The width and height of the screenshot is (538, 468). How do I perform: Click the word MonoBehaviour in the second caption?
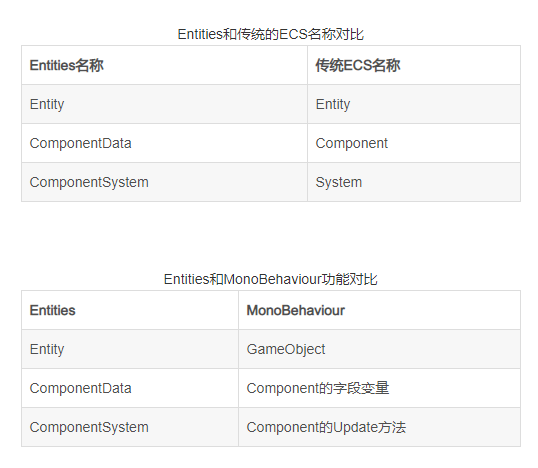pos(273,279)
